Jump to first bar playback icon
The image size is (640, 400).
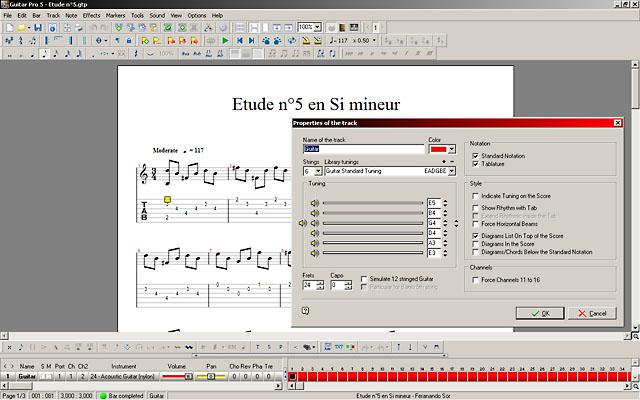[240, 40]
